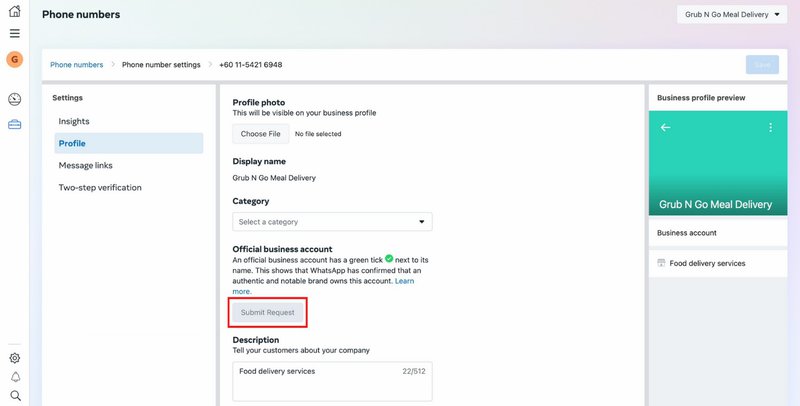
Task: Click the search magnifier icon
Action: (x=15, y=396)
